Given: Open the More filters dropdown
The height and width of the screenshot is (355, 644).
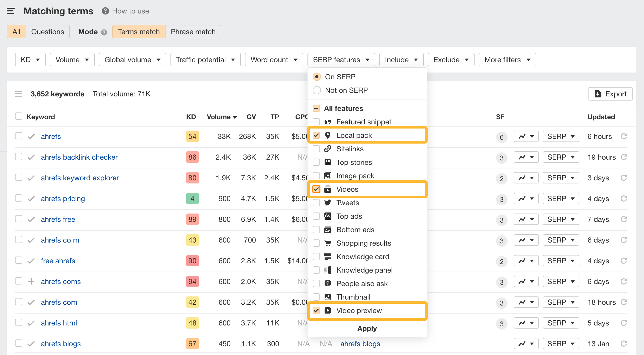Looking at the screenshot, I should click(x=507, y=60).
